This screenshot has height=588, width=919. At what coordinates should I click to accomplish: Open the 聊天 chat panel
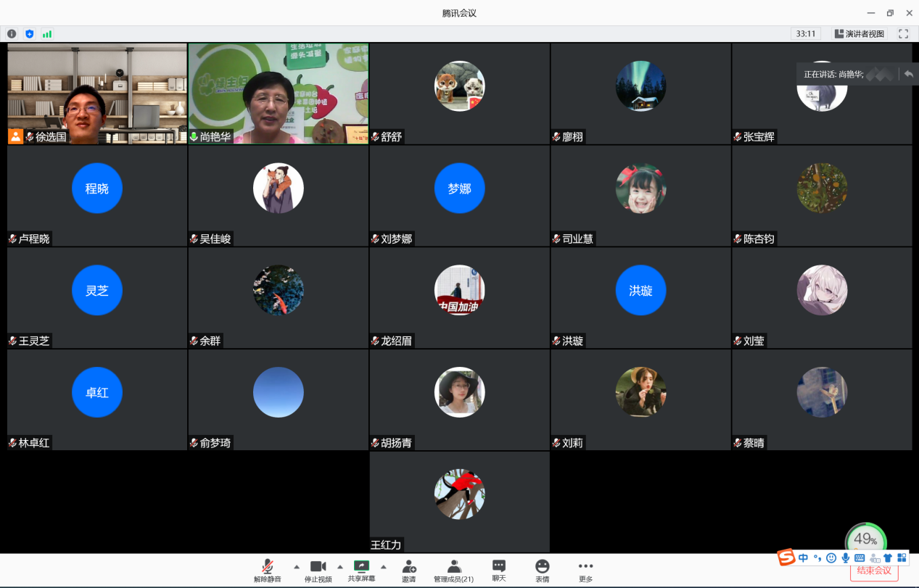pyautogui.click(x=499, y=571)
